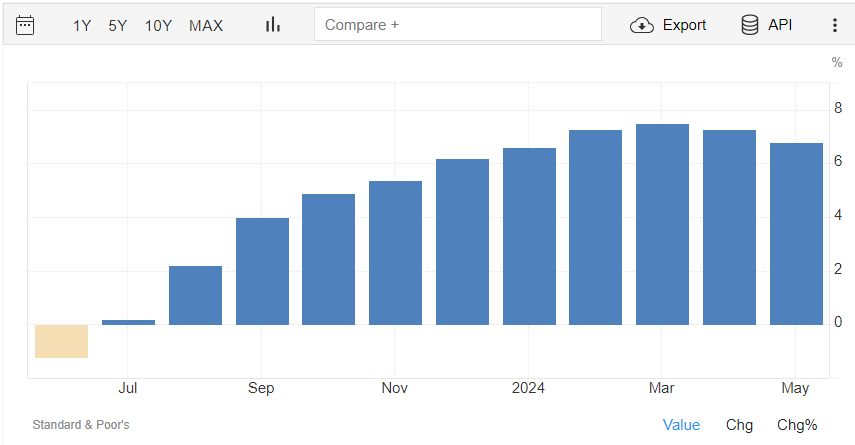Click the API label
Screen dimensions: 855x445
(780, 25)
